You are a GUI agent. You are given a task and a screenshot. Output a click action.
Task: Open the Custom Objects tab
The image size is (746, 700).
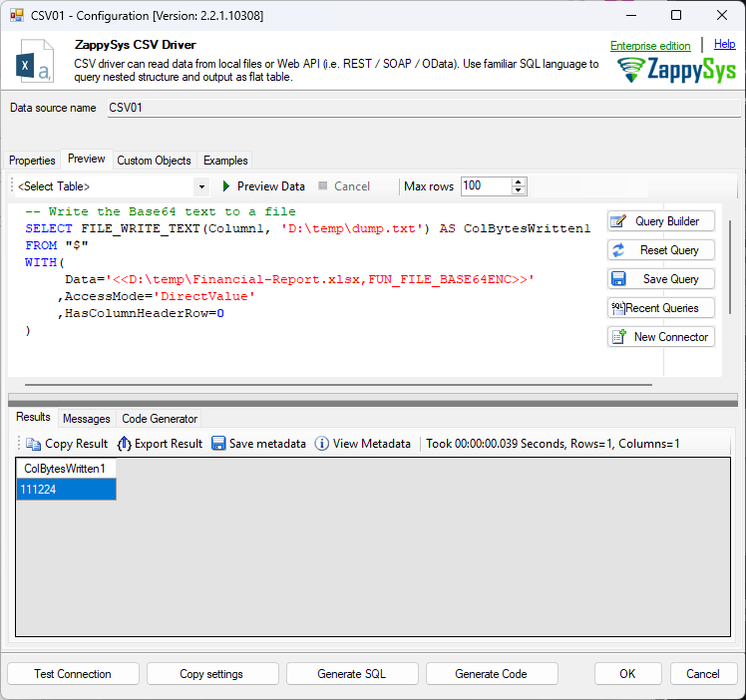pos(154,161)
